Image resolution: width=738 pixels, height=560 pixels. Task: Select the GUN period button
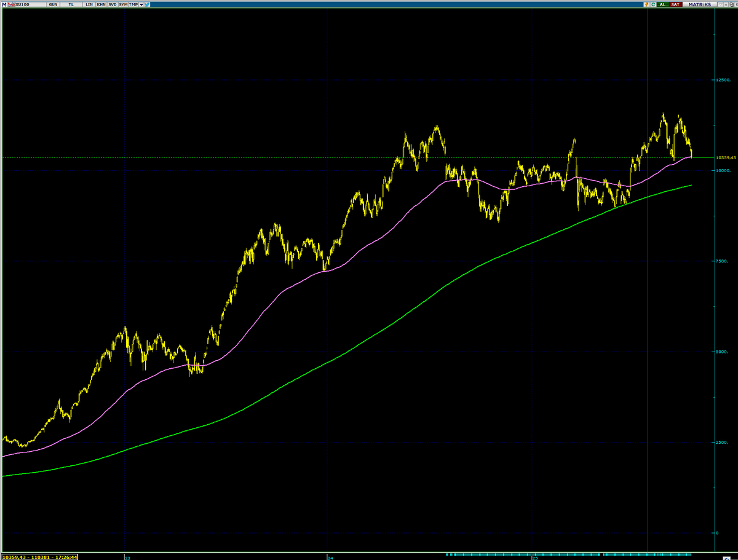(53, 4)
